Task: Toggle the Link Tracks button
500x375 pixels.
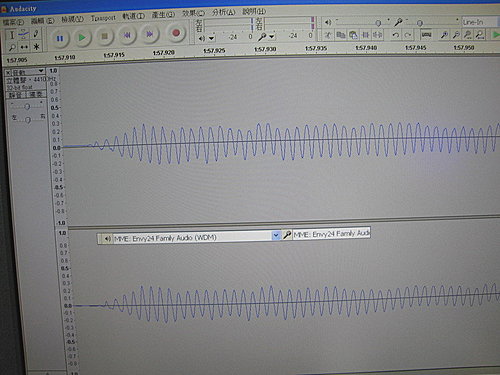Action: [426, 34]
